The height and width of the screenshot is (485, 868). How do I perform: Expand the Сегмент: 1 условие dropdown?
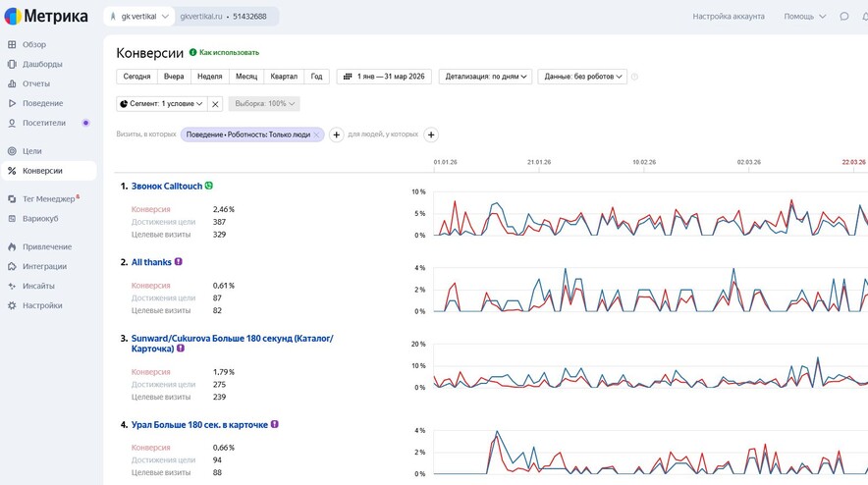coord(162,103)
